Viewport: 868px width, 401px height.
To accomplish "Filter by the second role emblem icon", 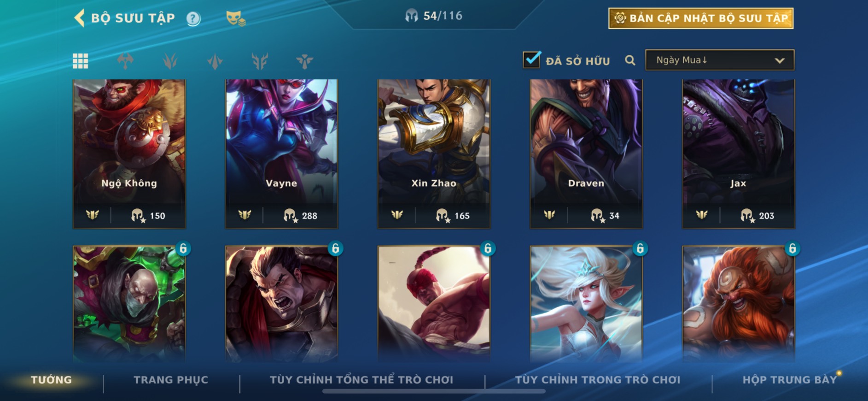I will point(170,61).
